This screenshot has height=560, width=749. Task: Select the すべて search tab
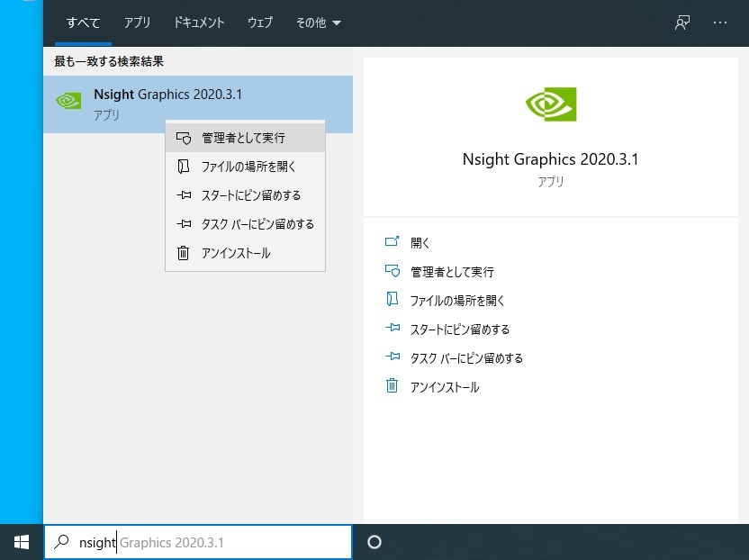pyautogui.click(x=83, y=23)
